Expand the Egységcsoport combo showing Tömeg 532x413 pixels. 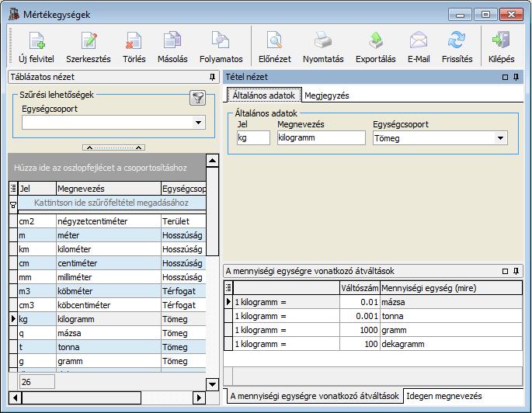[500, 138]
